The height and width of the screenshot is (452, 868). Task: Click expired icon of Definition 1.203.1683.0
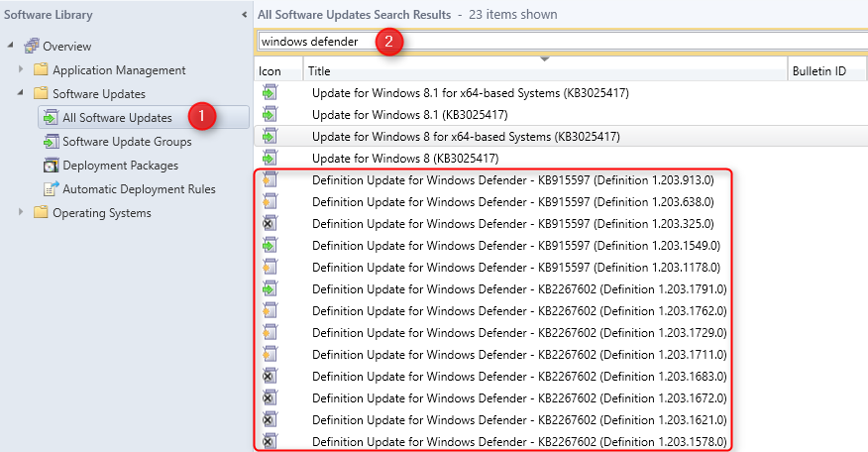pos(270,376)
